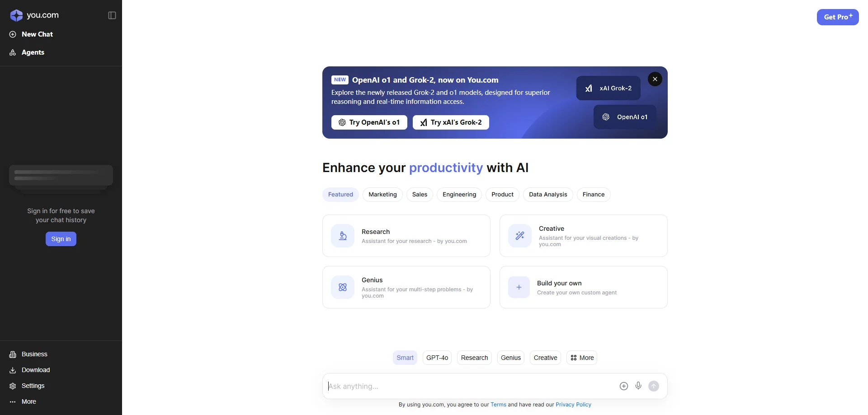Click the New Chat plus icon
The width and height of the screenshot is (868, 415).
coord(13,34)
